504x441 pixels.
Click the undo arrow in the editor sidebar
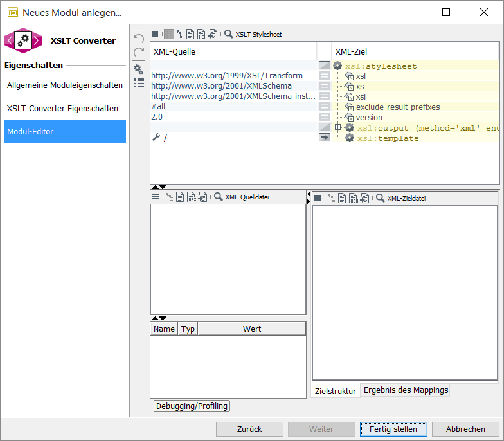pos(138,39)
